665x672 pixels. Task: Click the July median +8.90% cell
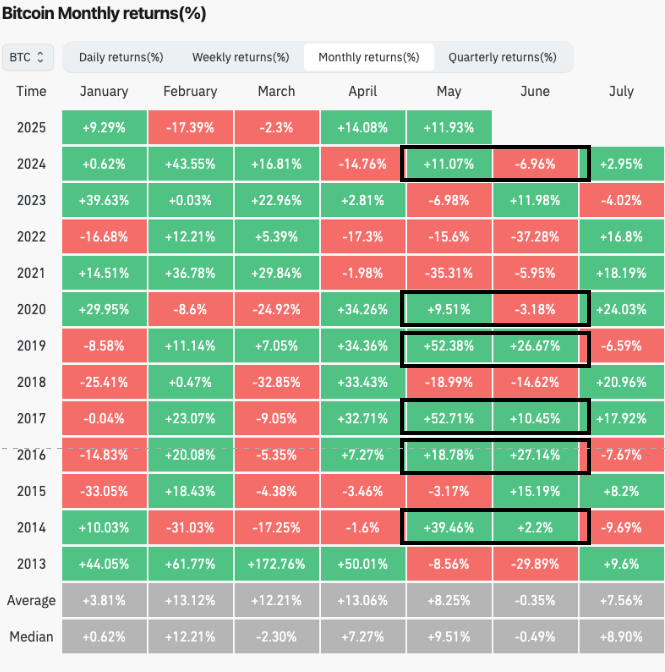(x=621, y=636)
